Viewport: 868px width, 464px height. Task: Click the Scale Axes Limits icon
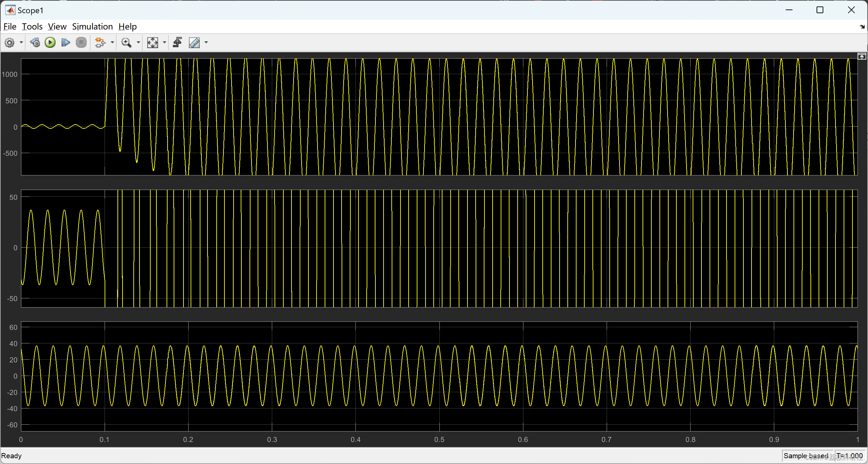(x=153, y=43)
